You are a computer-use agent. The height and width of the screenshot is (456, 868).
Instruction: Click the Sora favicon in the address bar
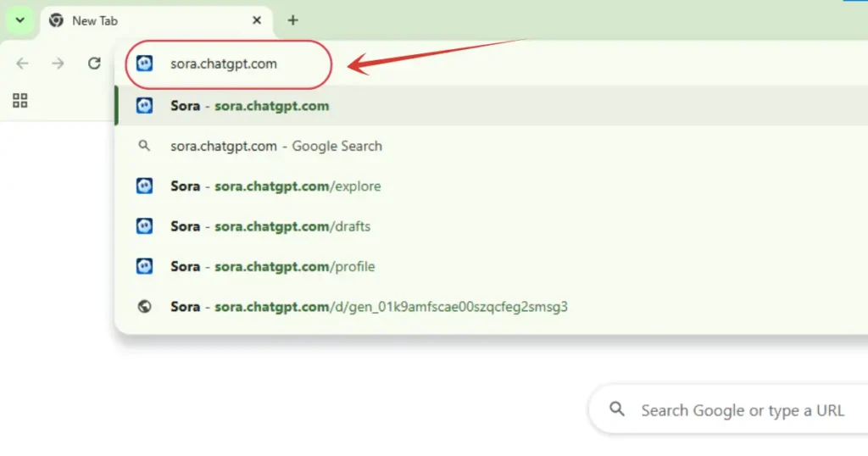pos(145,64)
